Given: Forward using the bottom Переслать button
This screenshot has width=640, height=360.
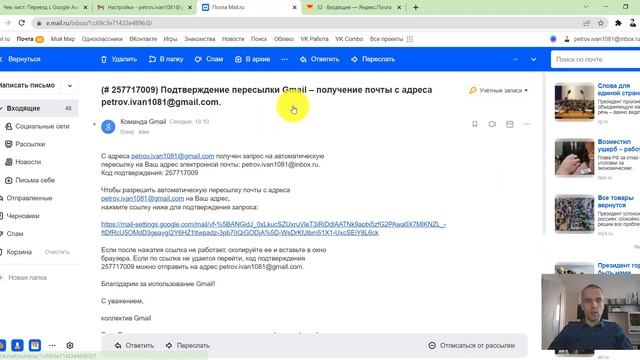Looking at the screenshot, I should coord(188,345).
